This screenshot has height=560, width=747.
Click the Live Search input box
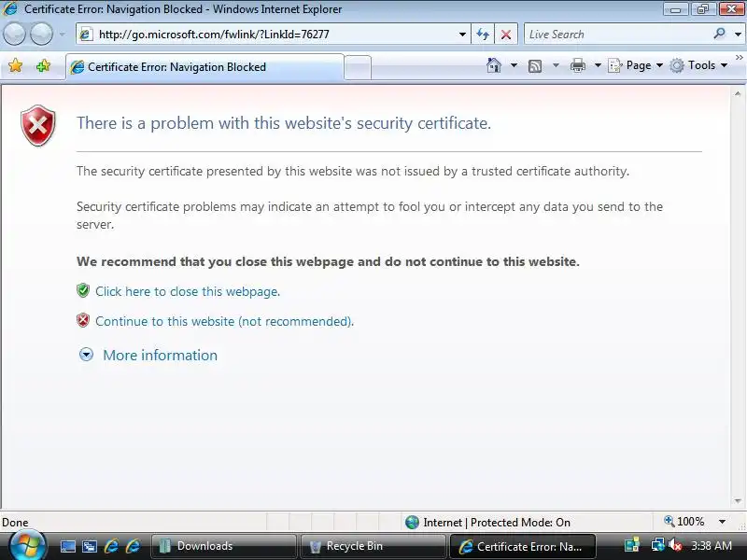[x=617, y=35]
